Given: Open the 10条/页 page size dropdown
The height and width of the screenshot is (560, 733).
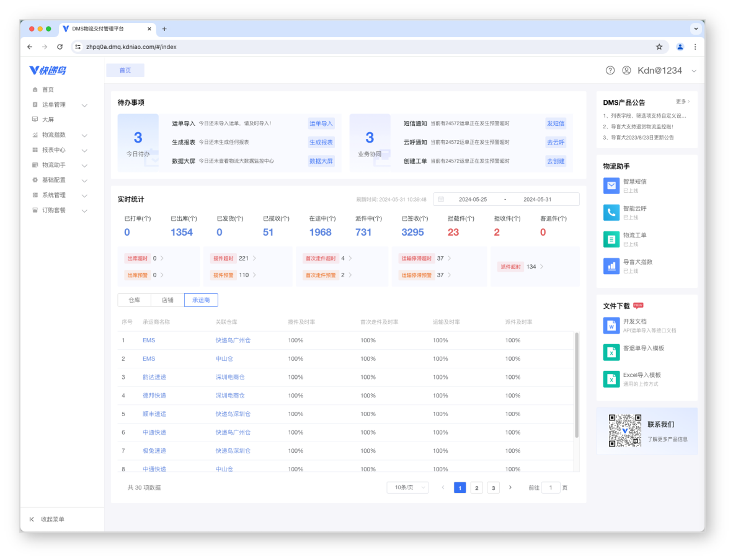Looking at the screenshot, I should coord(407,487).
